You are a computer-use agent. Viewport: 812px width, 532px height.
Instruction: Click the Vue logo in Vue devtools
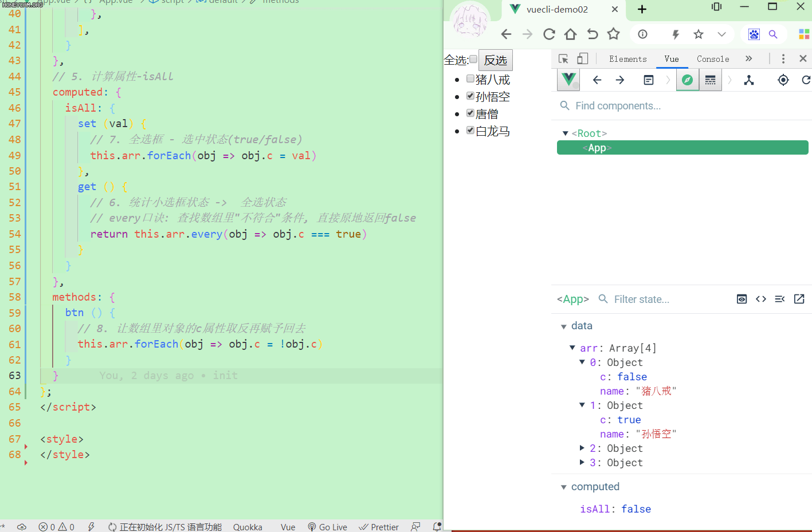(x=569, y=80)
